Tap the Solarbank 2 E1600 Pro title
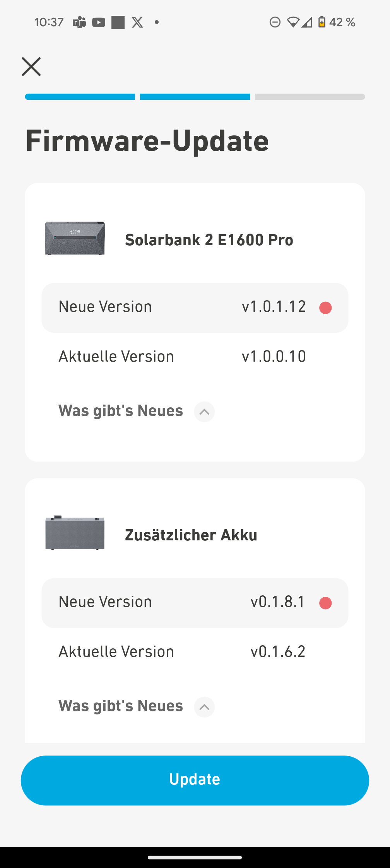The image size is (390, 868). coord(209,240)
